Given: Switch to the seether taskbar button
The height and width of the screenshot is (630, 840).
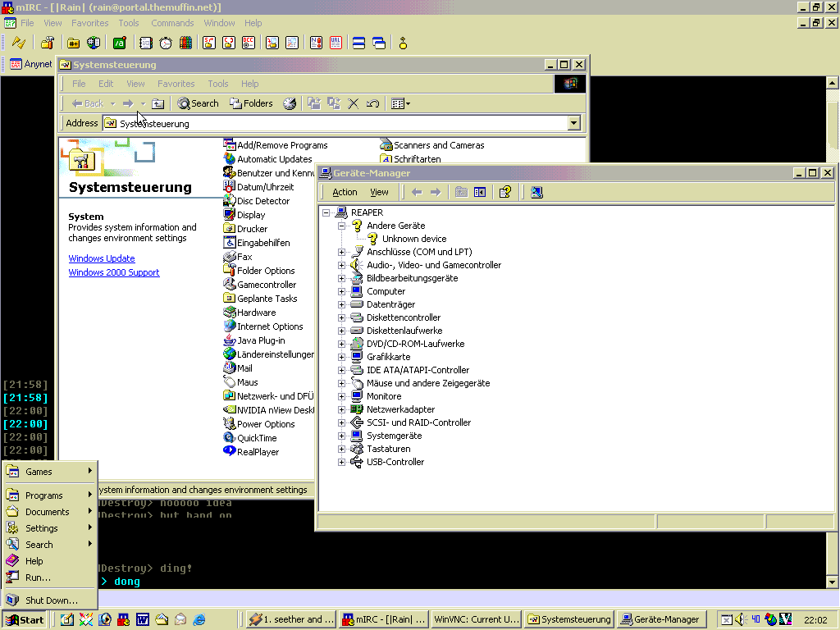Looking at the screenshot, I should [291, 619].
